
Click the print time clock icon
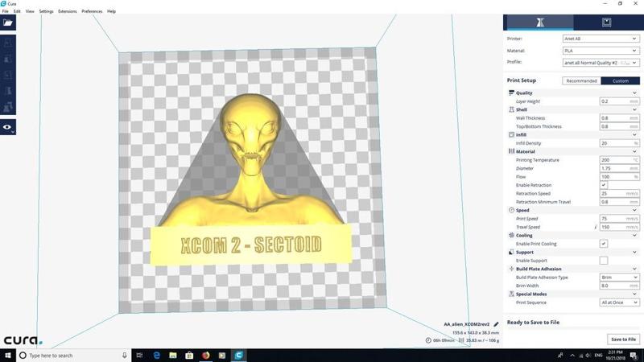[x=428, y=340]
